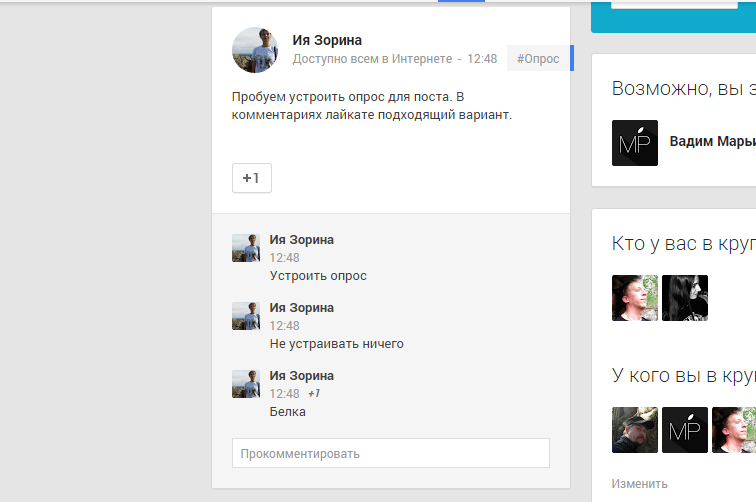756x502 pixels.
Task: Open the Вадим Мары suggested profile name
Action: click(x=712, y=142)
